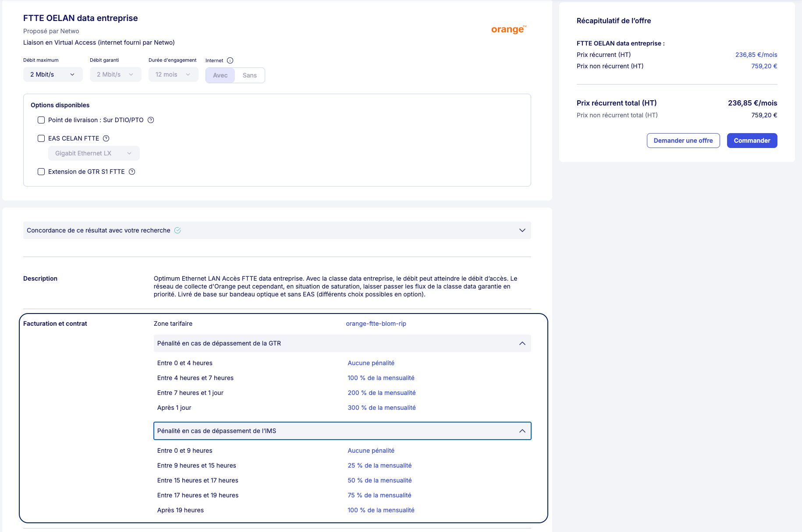The width and height of the screenshot is (802, 532).
Task: Click 300 % de la mensualité value
Action: (x=382, y=408)
